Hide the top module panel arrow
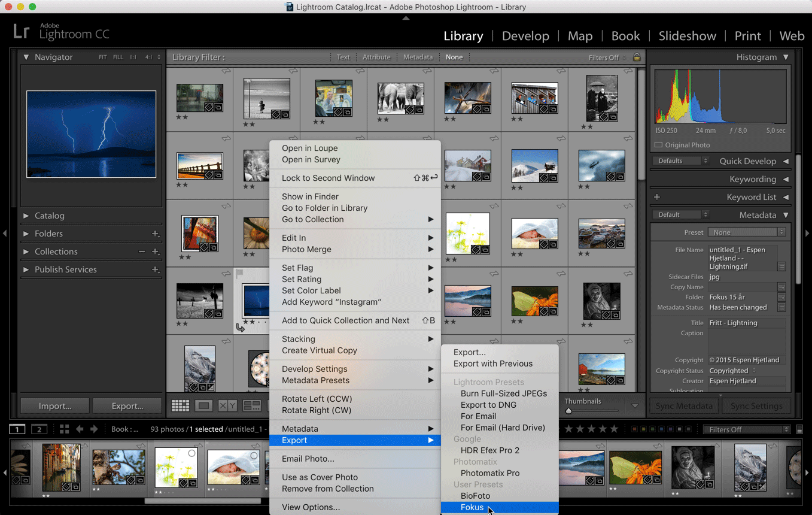 click(x=406, y=18)
